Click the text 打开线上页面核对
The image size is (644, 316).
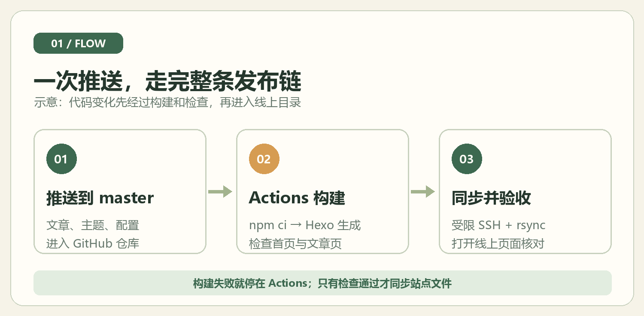[x=498, y=244]
